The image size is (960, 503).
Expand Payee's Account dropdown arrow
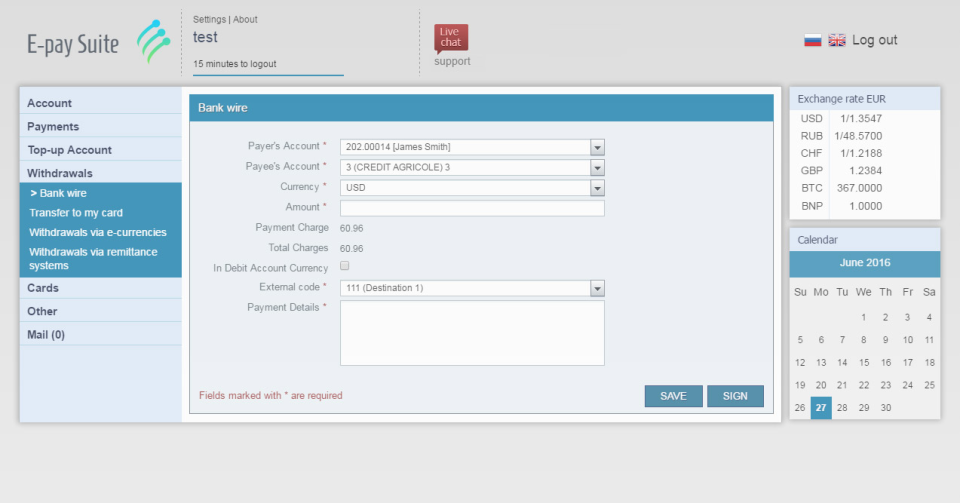click(598, 167)
